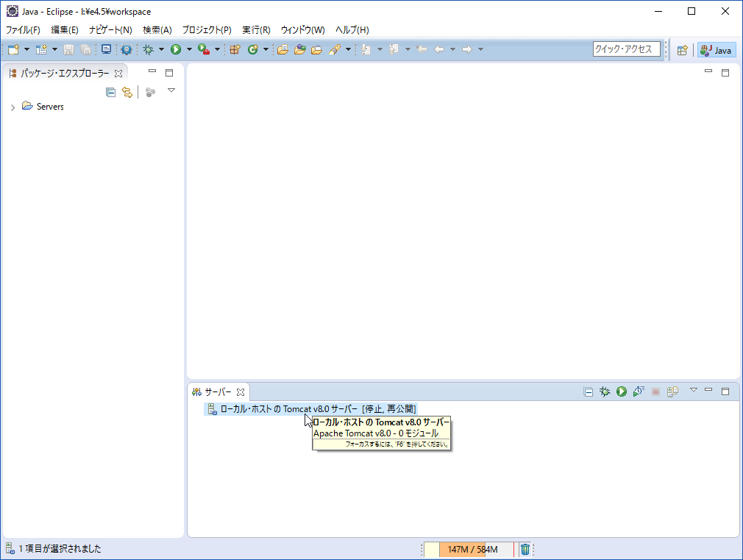Click the Save (floppy disk) toolbar icon
This screenshot has height=560, width=743.
pos(68,49)
